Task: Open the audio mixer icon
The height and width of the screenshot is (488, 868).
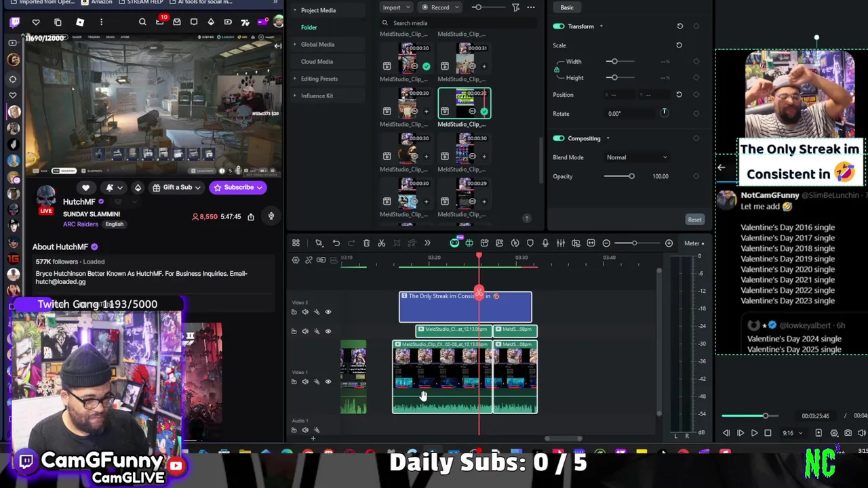Action: pyautogui.click(x=561, y=243)
